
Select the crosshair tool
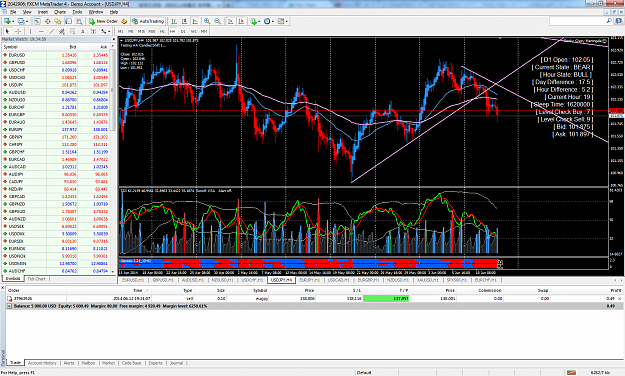click(18, 31)
